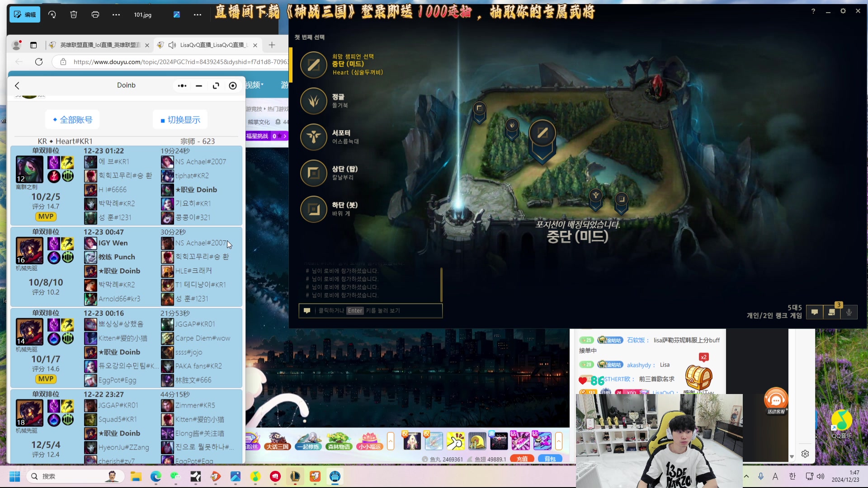The width and height of the screenshot is (868, 488).
Task: Open the 视频 dropdown in Douyu nav
Action: point(255,85)
